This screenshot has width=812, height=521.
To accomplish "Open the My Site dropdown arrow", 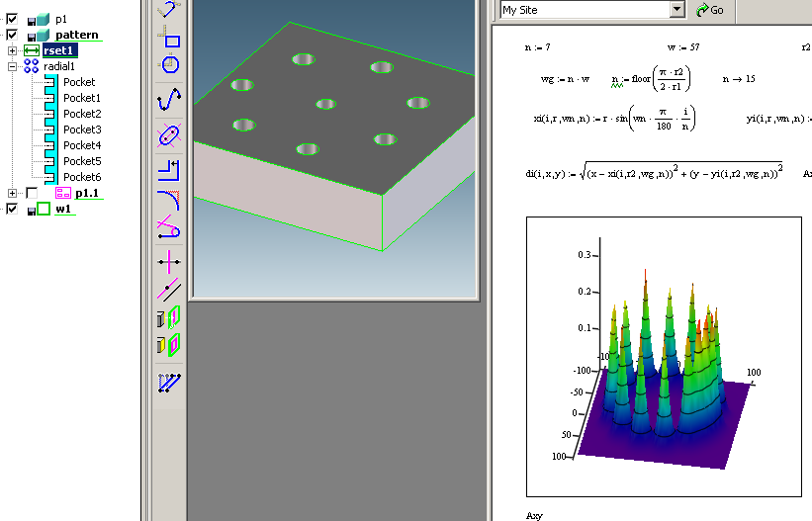I will click(677, 9).
